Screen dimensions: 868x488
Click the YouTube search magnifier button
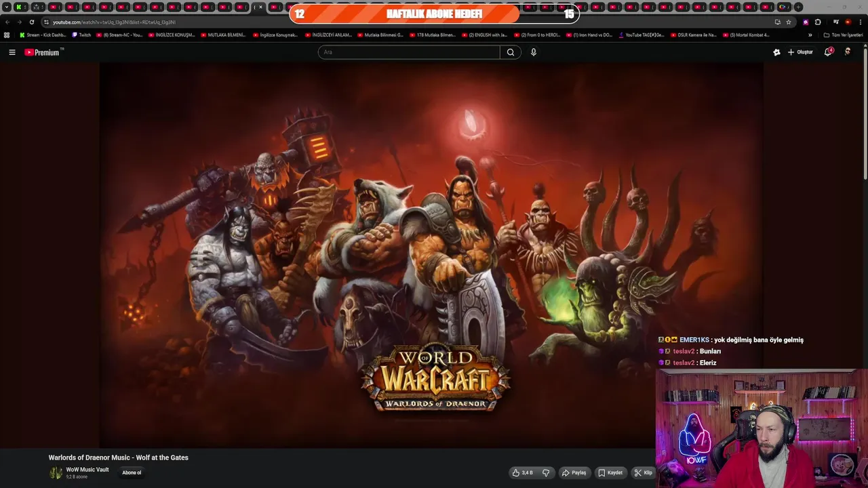(511, 52)
